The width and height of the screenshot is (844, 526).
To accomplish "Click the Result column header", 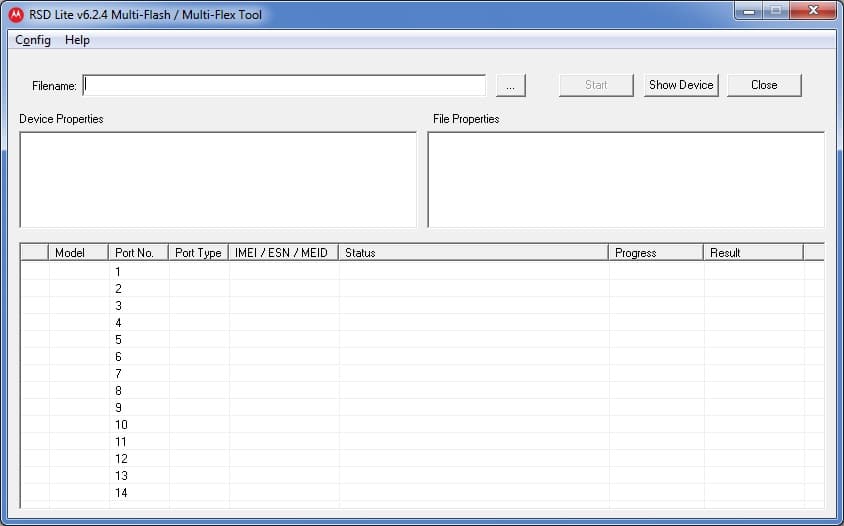I will [x=754, y=253].
